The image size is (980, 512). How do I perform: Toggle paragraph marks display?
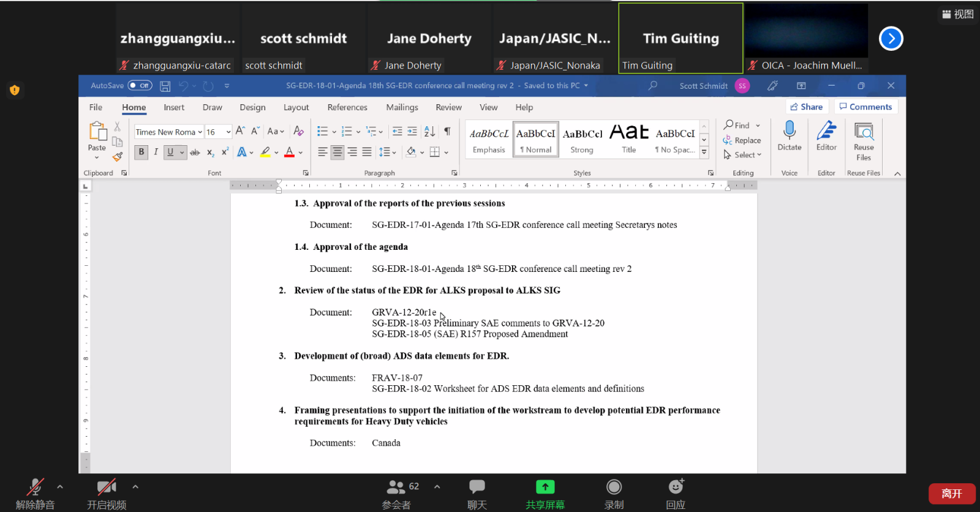click(x=448, y=131)
